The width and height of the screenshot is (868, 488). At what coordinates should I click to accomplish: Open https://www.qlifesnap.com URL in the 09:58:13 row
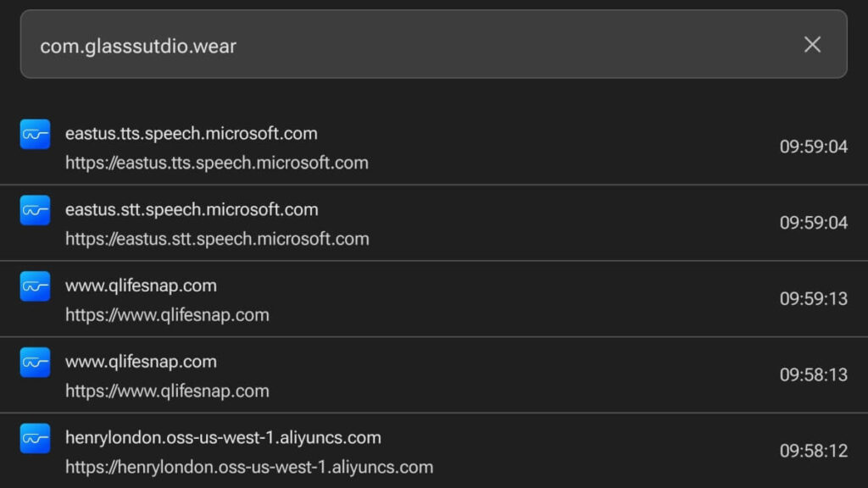point(167,391)
